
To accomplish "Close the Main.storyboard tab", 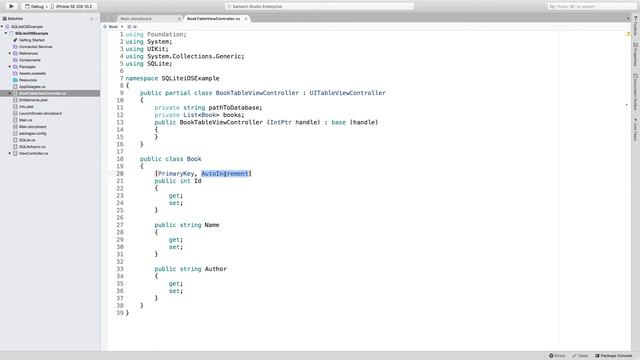I will (x=179, y=19).
